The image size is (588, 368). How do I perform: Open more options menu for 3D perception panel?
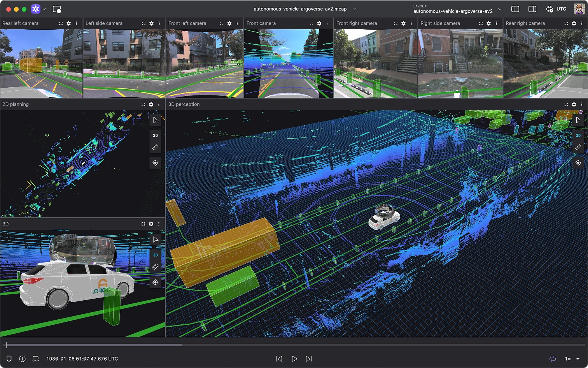582,104
